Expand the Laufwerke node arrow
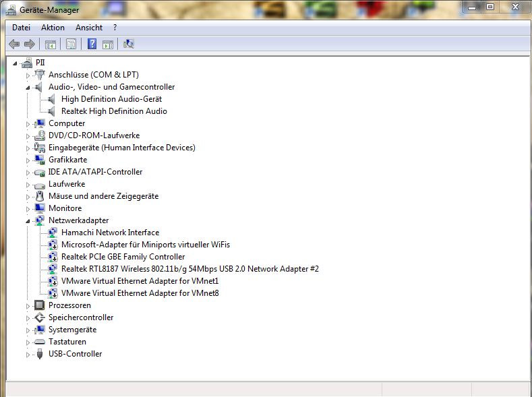The height and width of the screenshot is (397, 532). point(28,185)
